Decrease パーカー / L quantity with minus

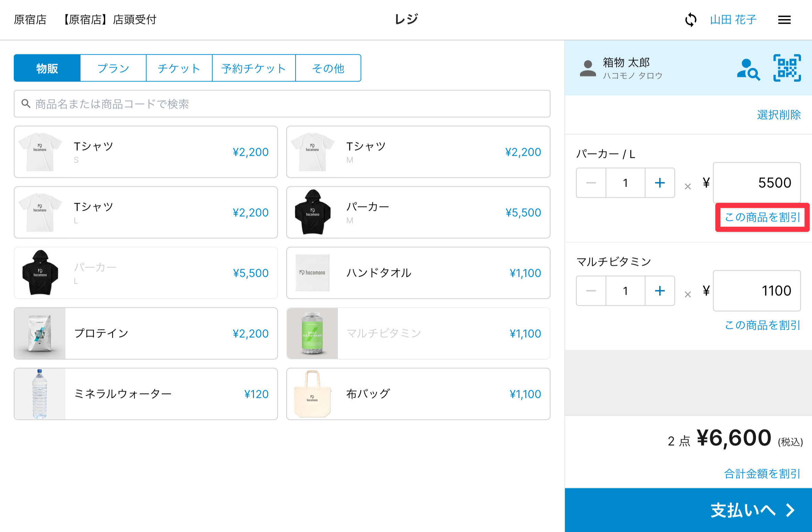coord(591,183)
